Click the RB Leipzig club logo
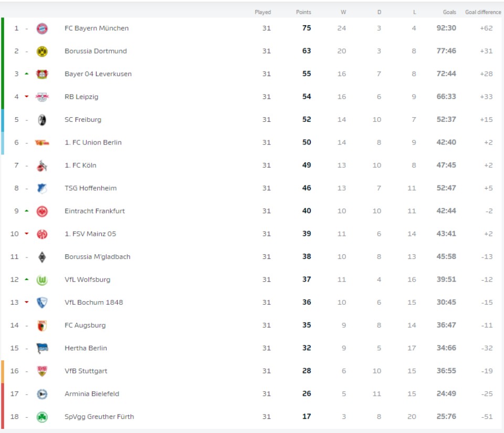504x433 pixels. coord(41,96)
